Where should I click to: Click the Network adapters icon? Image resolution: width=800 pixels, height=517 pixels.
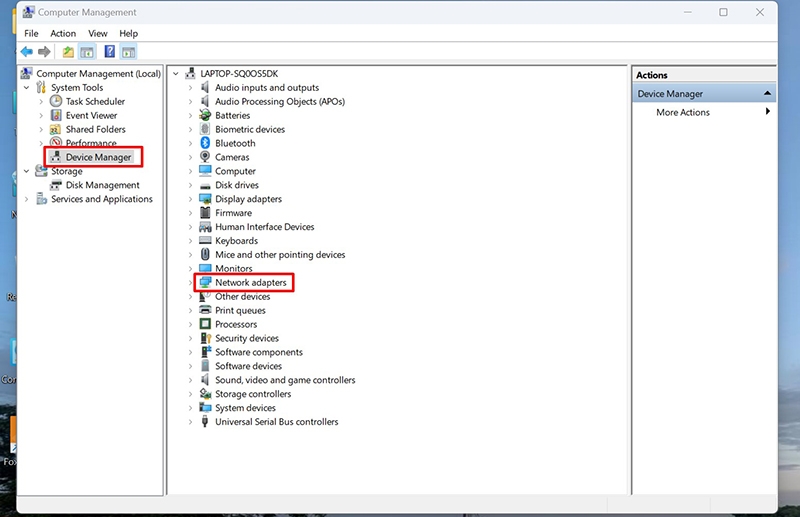(205, 282)
